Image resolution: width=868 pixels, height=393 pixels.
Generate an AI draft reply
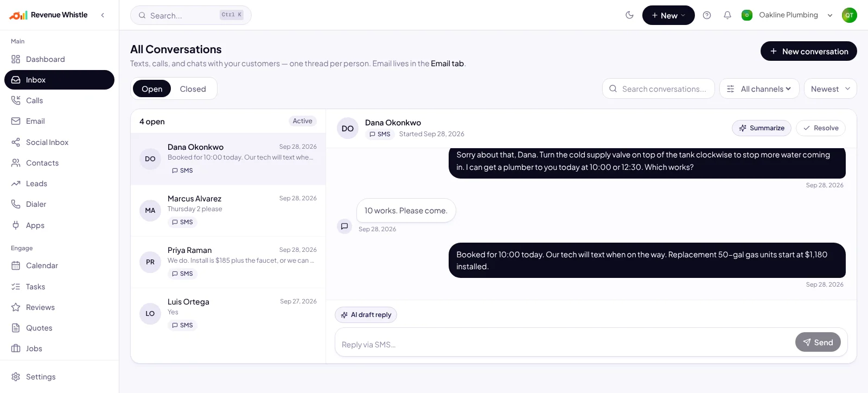pyautogui.click(x=366, y=315)
